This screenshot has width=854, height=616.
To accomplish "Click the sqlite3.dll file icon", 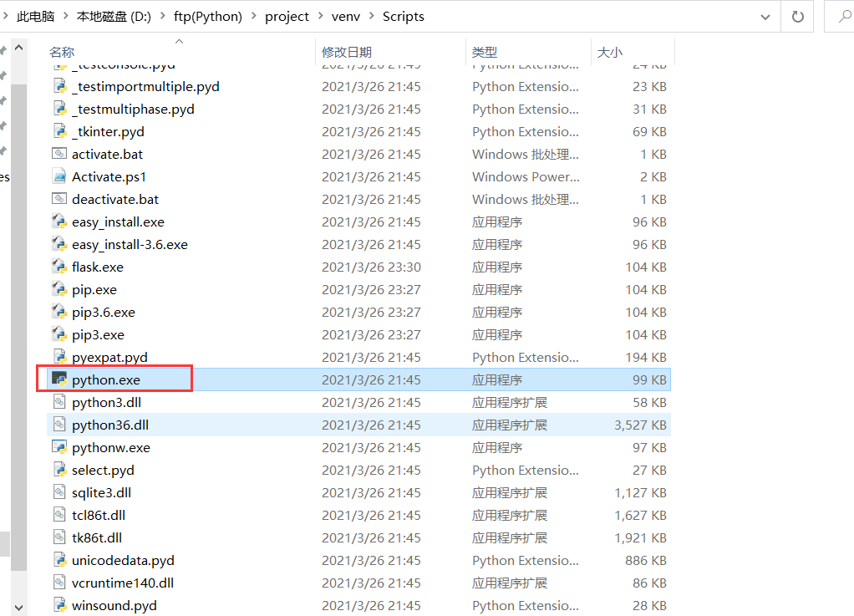I will [59, 492].
